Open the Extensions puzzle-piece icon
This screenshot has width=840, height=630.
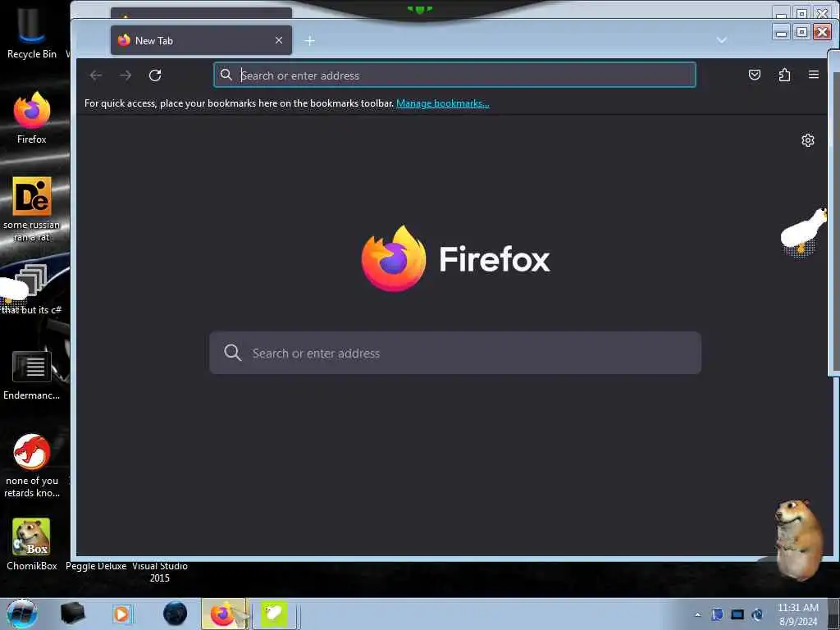pyautogui.click(x=784, y=75)
